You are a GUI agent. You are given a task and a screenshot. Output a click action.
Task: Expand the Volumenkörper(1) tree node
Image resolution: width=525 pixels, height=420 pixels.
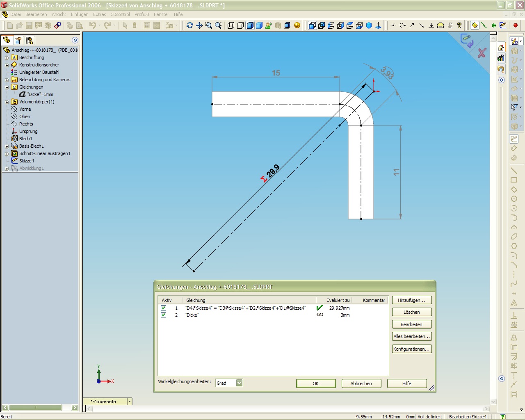coord(7,102)
